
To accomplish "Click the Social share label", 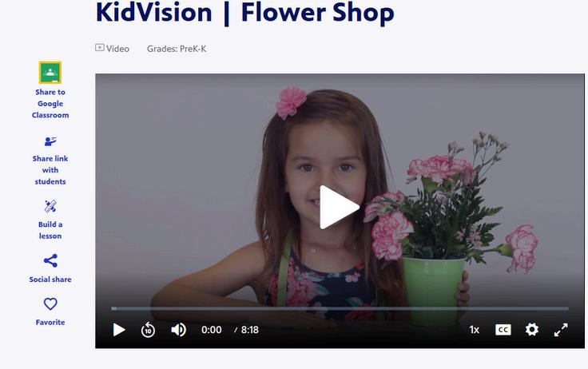I will (50, 280).
